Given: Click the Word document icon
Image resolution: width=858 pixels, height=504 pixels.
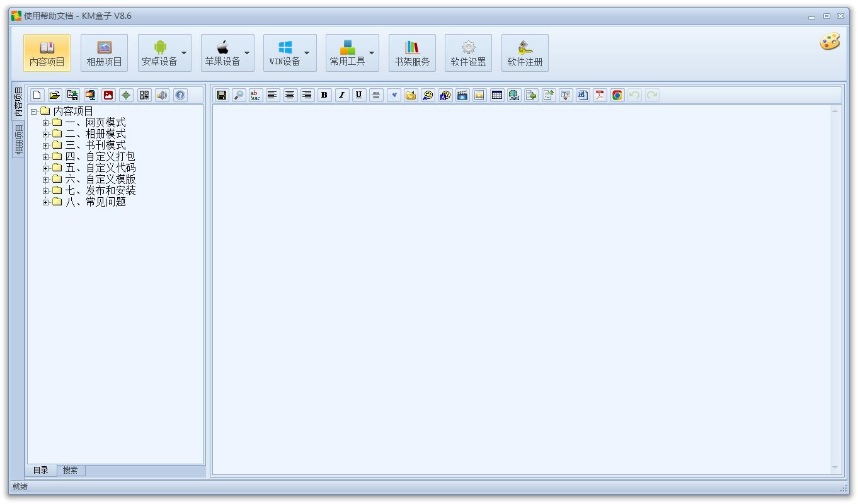Looking at the screenshot, I should click(583, 95).
